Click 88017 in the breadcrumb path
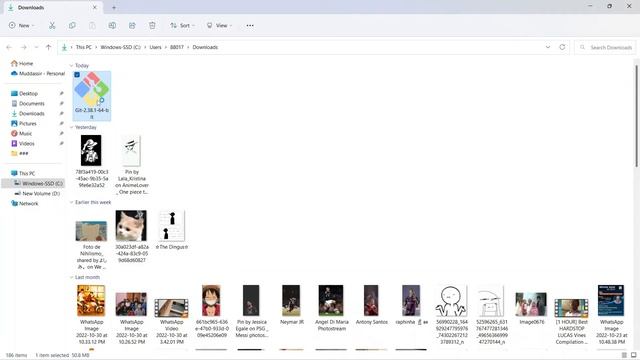 pyautogui.click(x=177, y=47)
